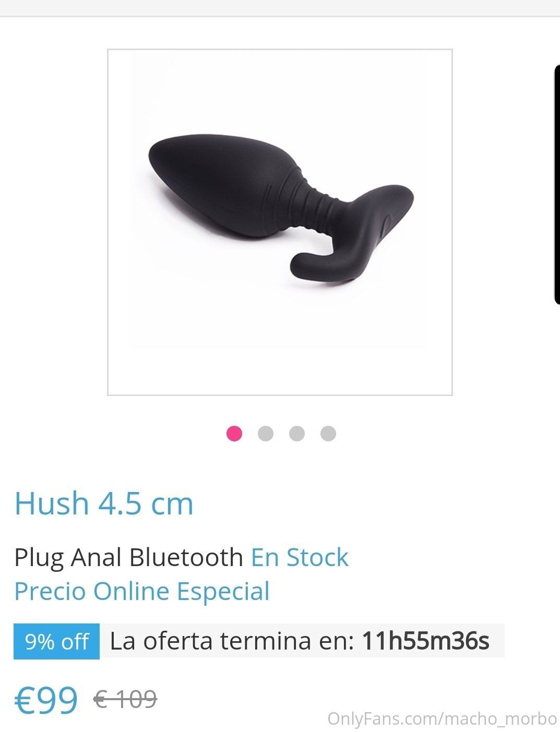Viewport: 560px width, 732px height.
Task: Click the crossed-out €109 original price
Action: pyautogui.click(x=125, y=699)
